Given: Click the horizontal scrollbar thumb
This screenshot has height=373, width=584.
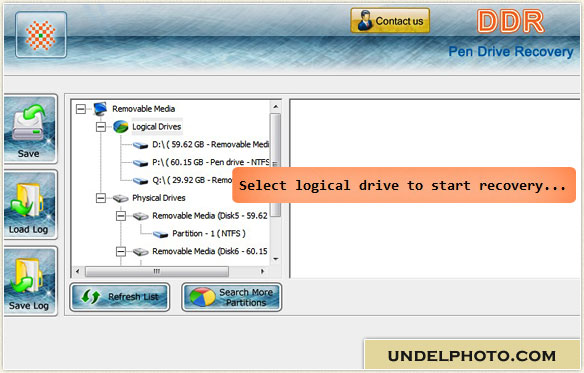Looking at the screenshot, I should (x=157, y=271).
